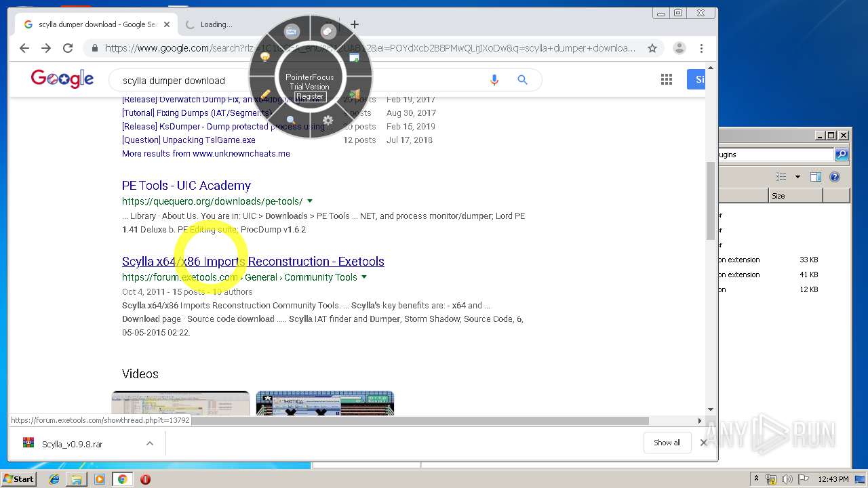Select the PointerFocus pencil annotation tool

[265, 94]
